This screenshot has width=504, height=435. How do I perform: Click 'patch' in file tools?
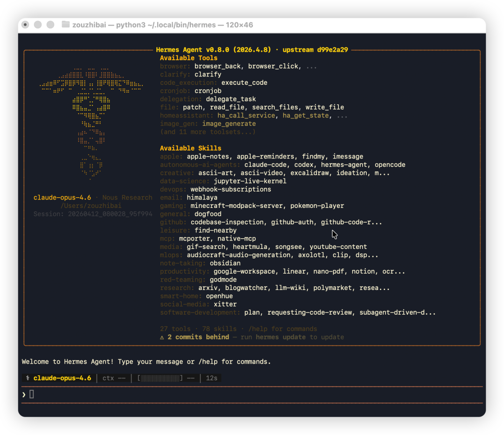point(193,107)
